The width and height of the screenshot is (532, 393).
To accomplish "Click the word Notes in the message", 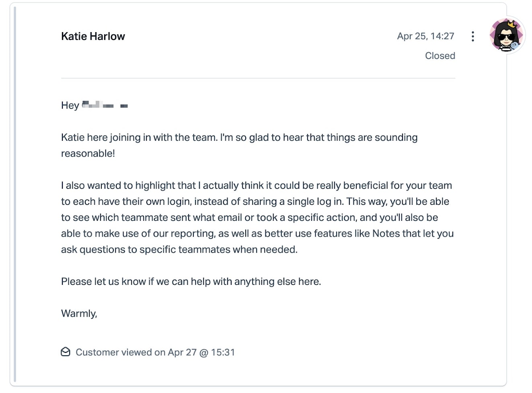I will (386, 234).
